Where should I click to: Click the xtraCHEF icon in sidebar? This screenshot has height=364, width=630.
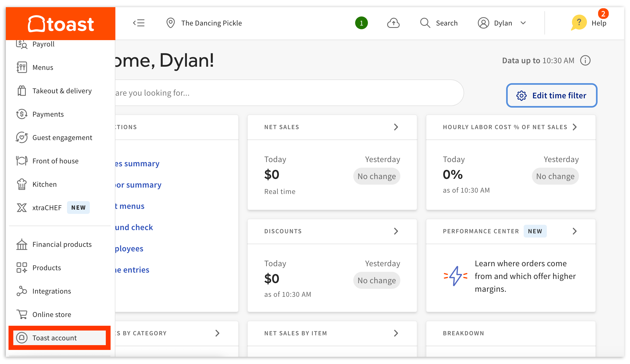pos(22,208)
